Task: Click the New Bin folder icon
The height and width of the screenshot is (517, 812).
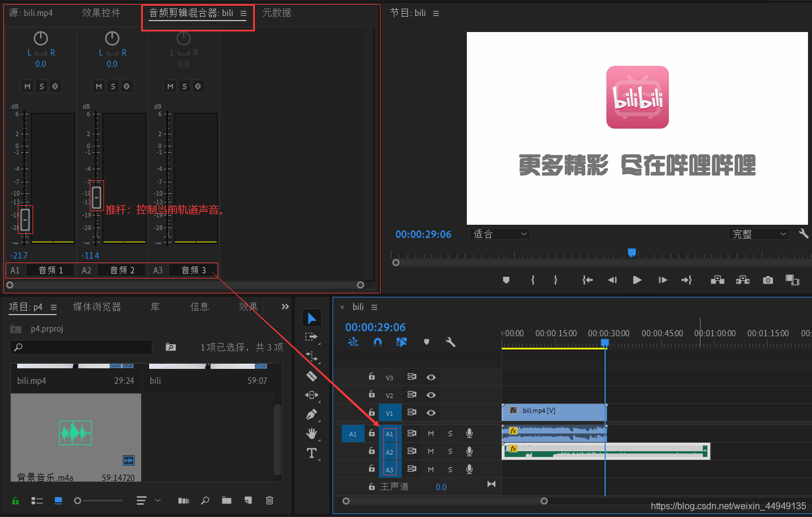Action: click(x=227, y=500)
